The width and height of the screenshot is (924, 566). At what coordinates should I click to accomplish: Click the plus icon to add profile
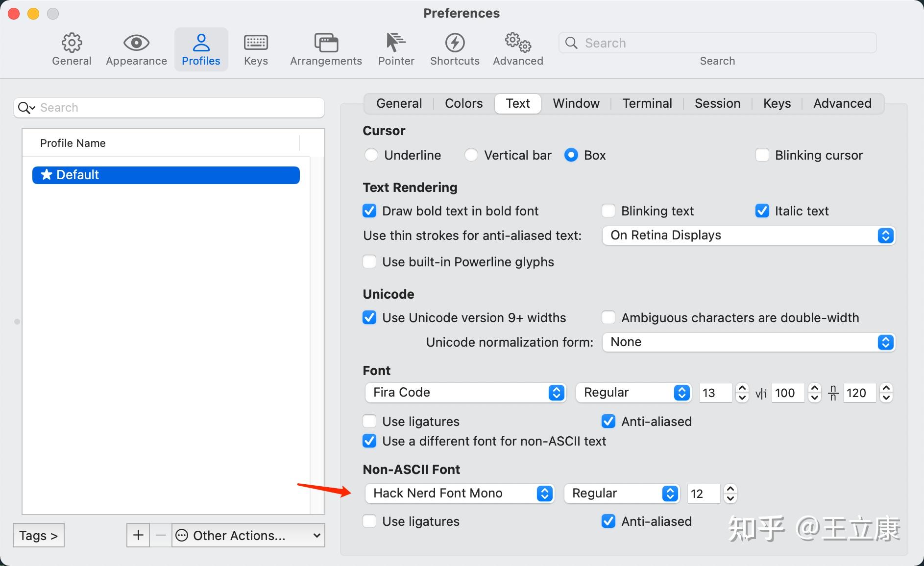tap(138, 535)
